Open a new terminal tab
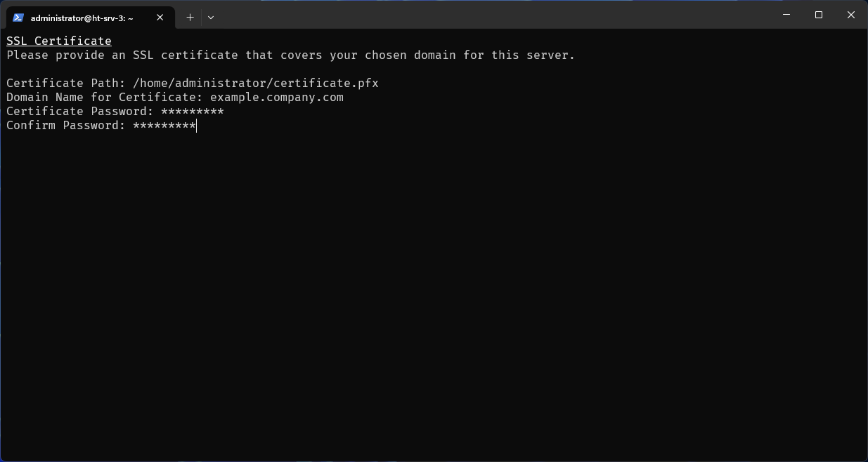868x462 pixels. [190, 18]
